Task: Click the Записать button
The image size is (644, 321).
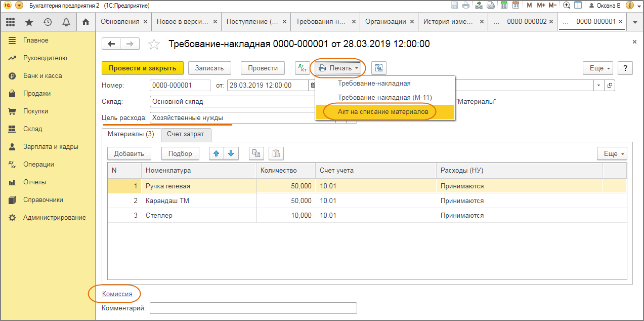Action: (209, 68)
